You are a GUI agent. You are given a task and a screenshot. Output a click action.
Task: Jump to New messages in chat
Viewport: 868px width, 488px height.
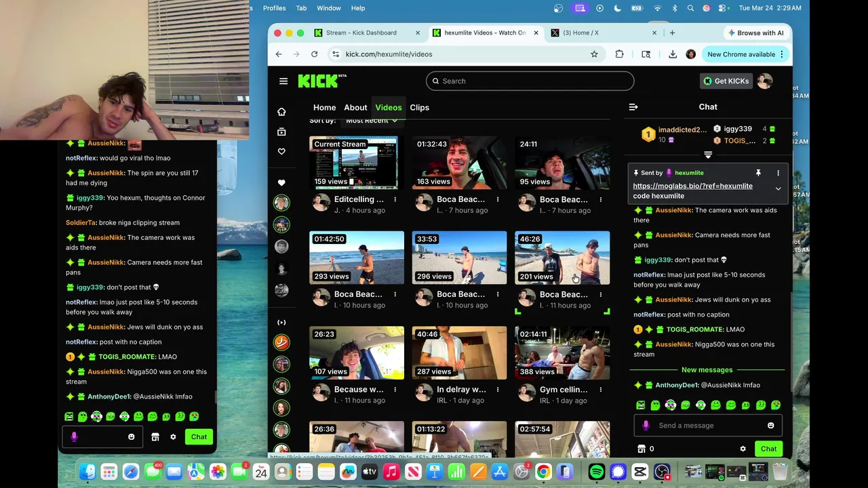(707, 370)
